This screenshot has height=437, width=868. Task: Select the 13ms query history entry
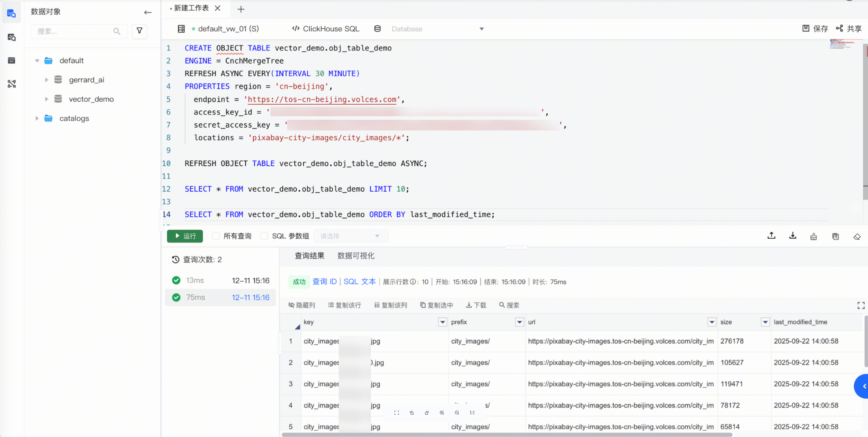[220, 280]
